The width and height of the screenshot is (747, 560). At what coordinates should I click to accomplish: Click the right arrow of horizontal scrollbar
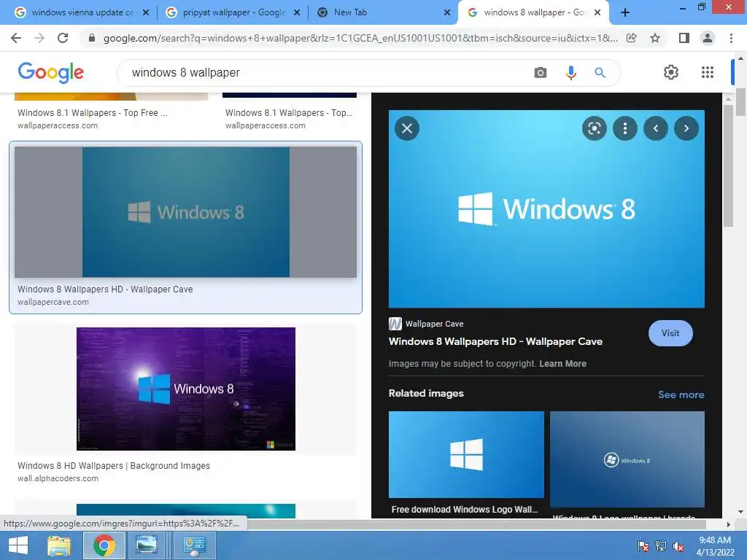728,524
